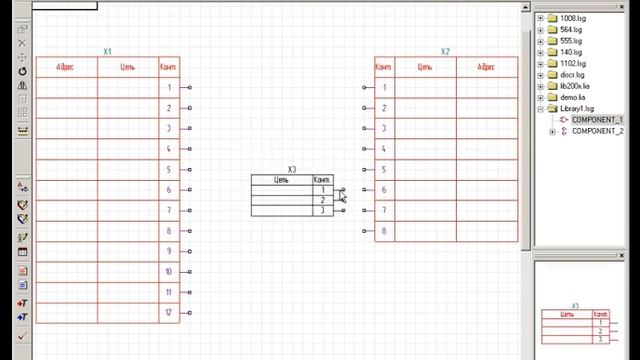The width and height of the screenshot is (640, 360).
Task: Click the Адрес header cell of X1 table
Action: click(67, 67)
